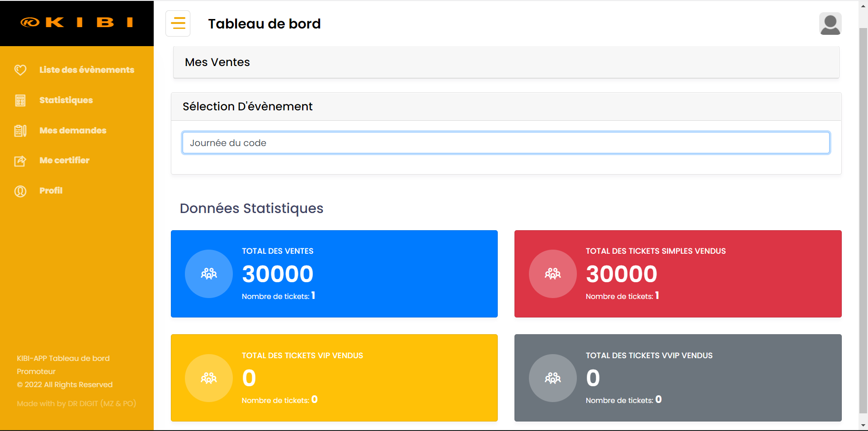The width and height of the screenshot is (868, 431).
Task: Open Liste des évènements menu item
Action: click(x=86, y=70)
